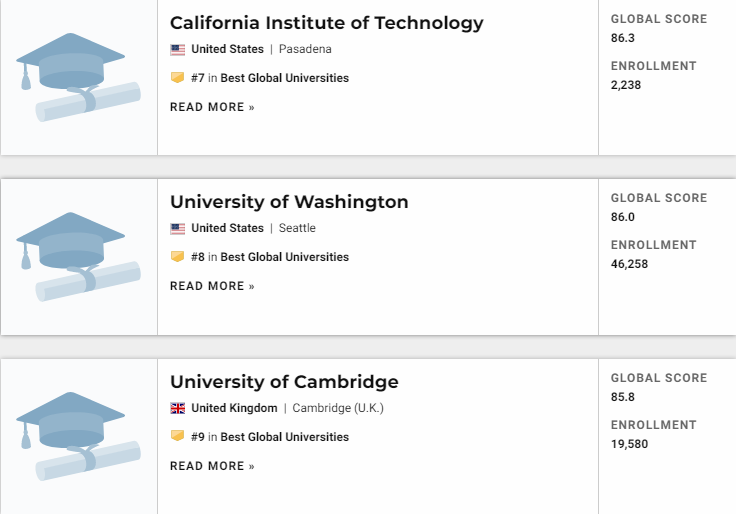
Task: Click the University of Washington enrollment figure 46,258
Action: point(629,264)
